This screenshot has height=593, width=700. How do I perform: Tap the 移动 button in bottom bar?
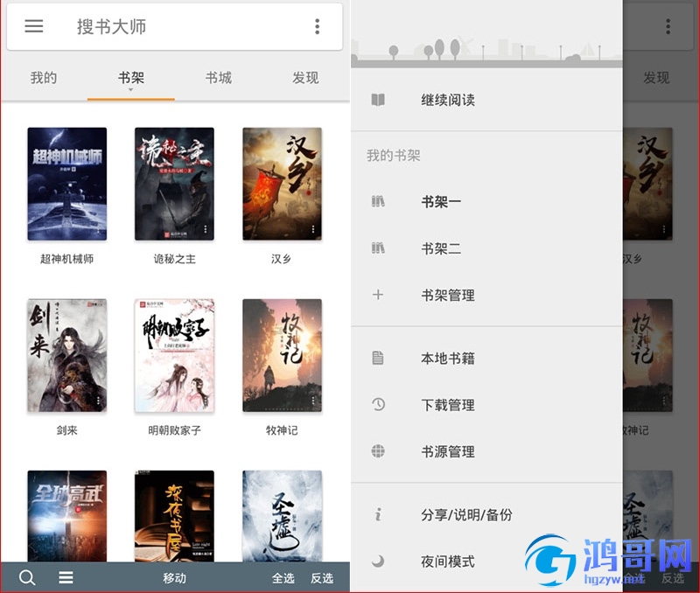point(174,578)
